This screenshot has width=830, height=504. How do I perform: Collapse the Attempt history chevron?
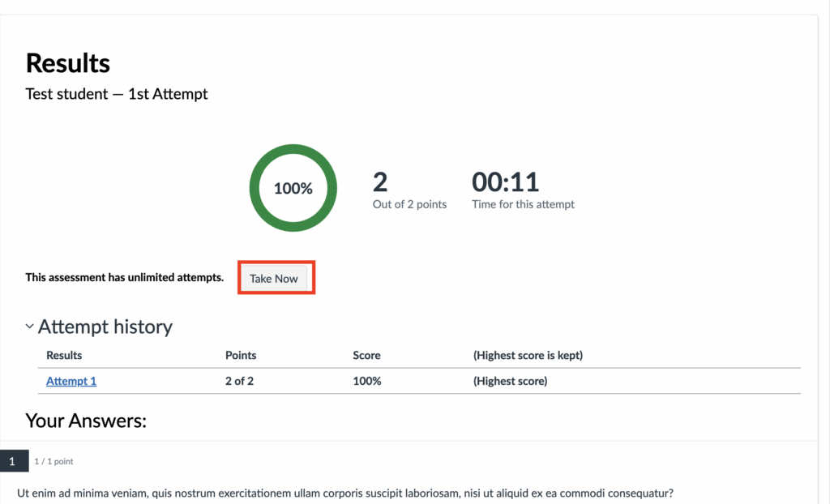coord(30,327)
